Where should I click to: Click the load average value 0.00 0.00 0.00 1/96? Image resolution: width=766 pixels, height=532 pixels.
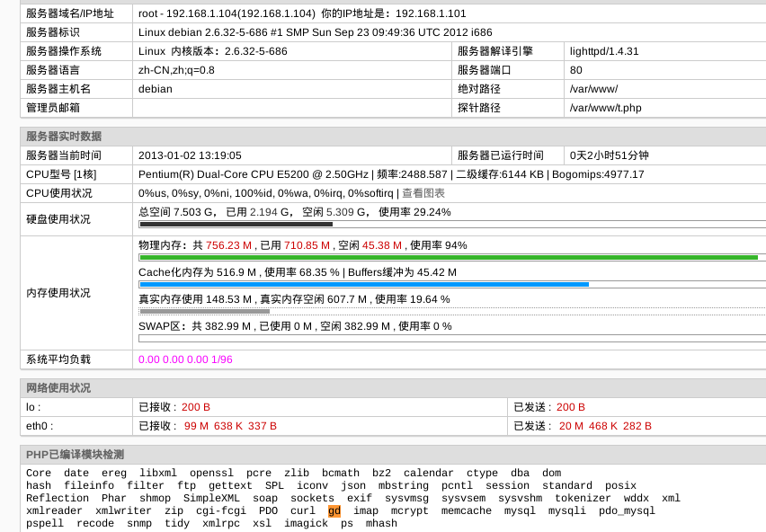[x=185, y=359]
